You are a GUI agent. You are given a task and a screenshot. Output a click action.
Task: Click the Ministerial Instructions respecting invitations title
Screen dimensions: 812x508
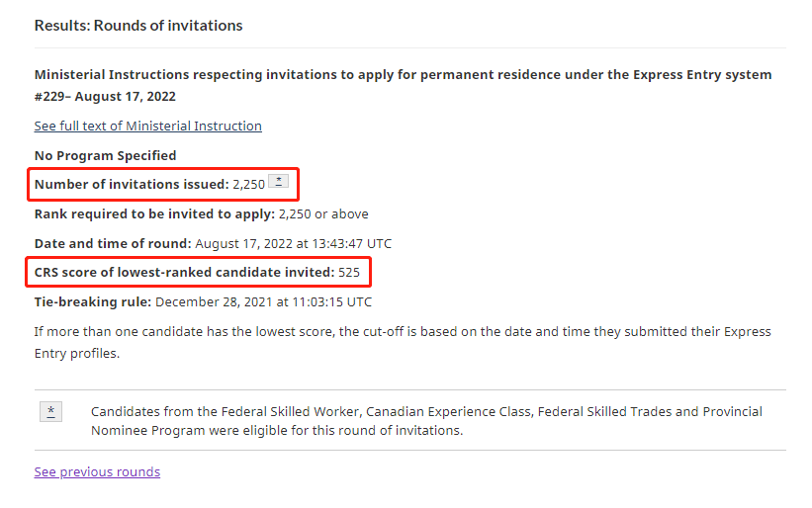coord(403,74)
